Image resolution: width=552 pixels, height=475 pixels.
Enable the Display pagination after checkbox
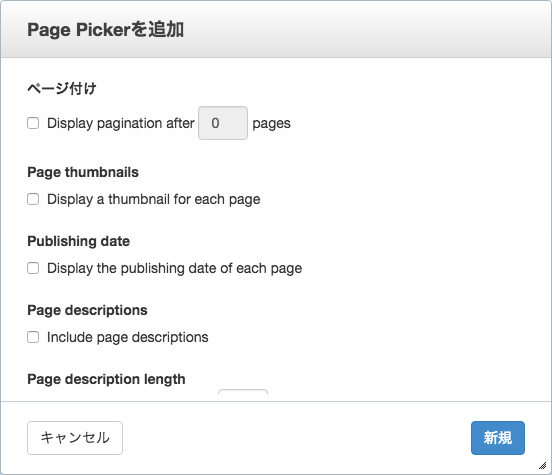click(x=33, y=123)
